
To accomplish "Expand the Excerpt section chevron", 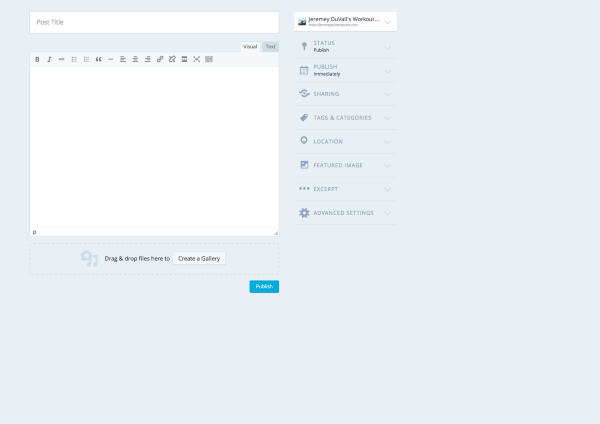I will click(388, 189).
